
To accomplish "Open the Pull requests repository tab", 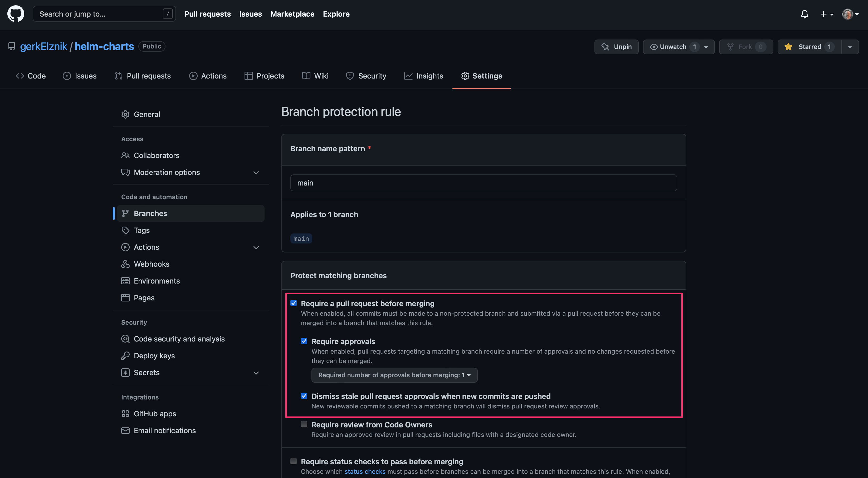I will [143, 76].
